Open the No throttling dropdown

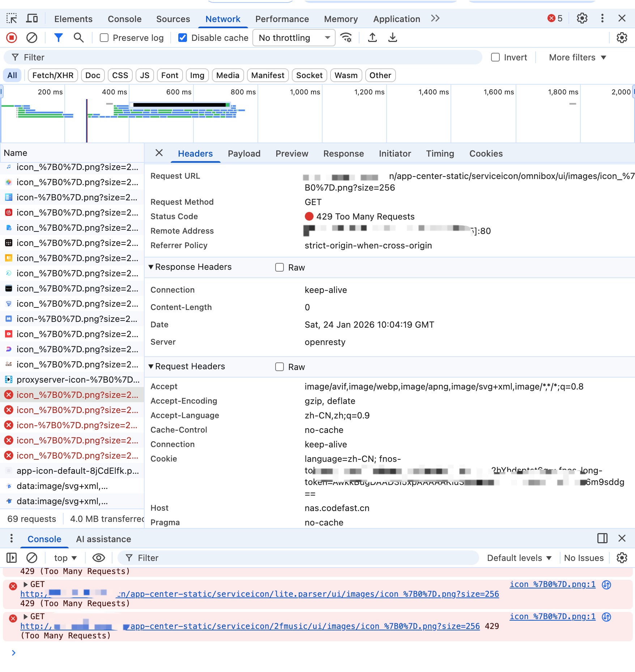tap(294, 38)
